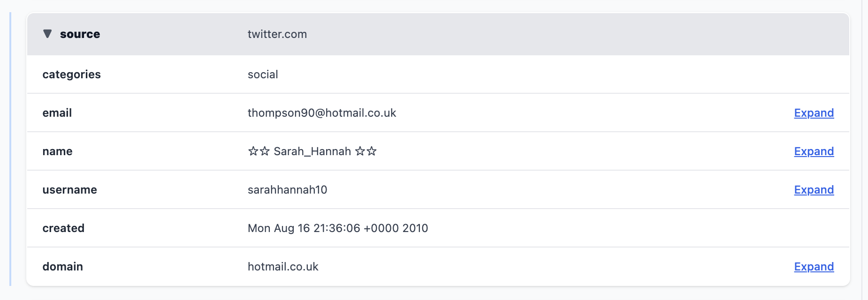Click the sarahhannah10 username value
Screen dimensions: 868x300
point(287,190)
